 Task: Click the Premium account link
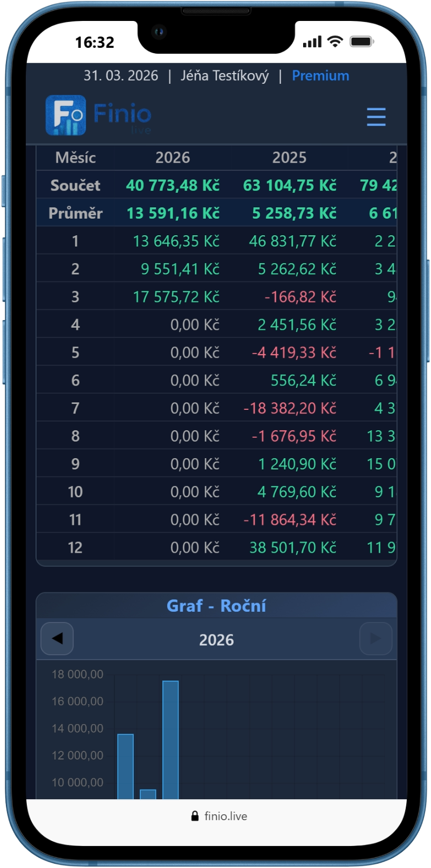320,76
